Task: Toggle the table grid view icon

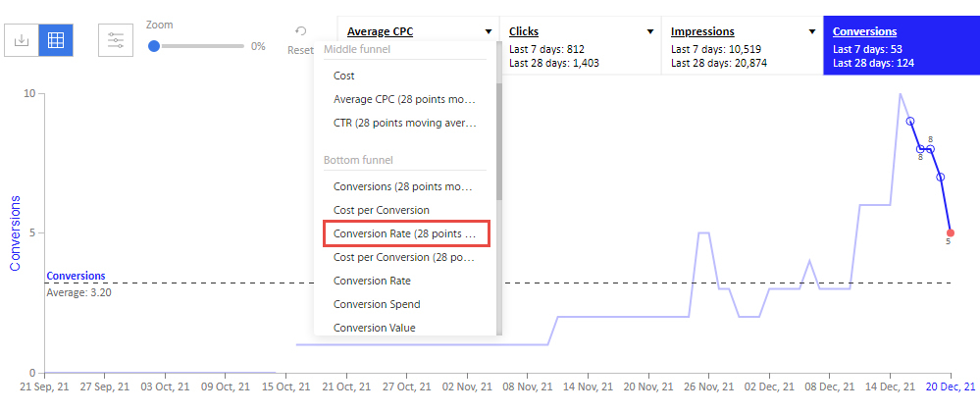Action: click(x=56, y=40)
